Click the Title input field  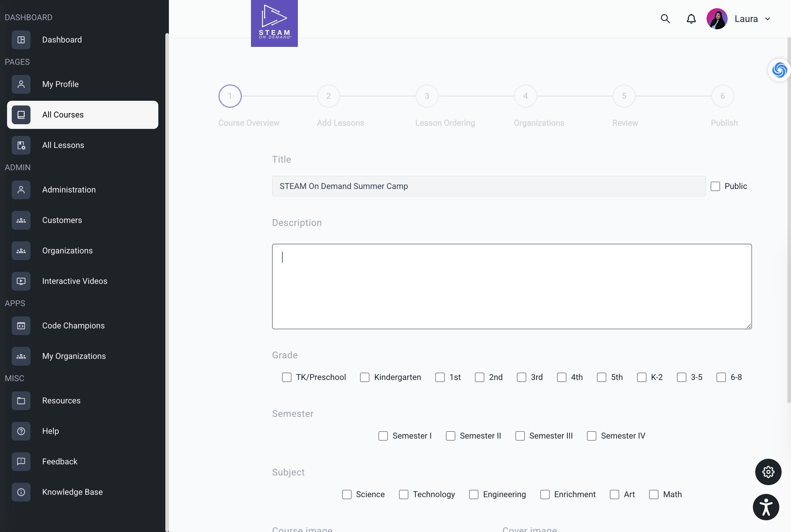pyautogui.click(x=488, y=186)
